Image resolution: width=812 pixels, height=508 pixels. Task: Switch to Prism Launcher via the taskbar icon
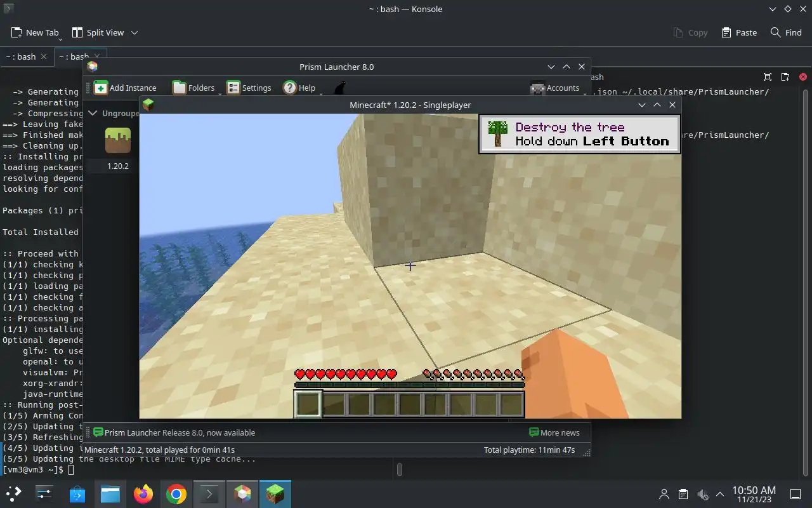pyautogui.click(x=242, y=493)
